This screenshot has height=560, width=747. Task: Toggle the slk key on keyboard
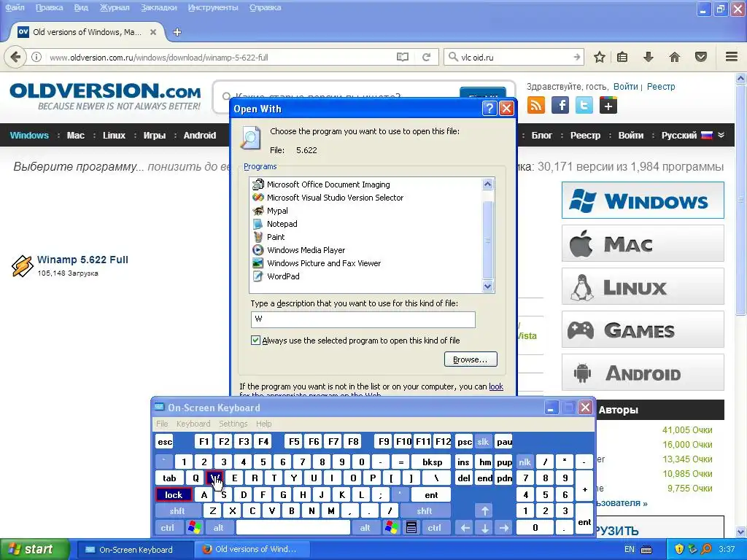tap(483, 441)
